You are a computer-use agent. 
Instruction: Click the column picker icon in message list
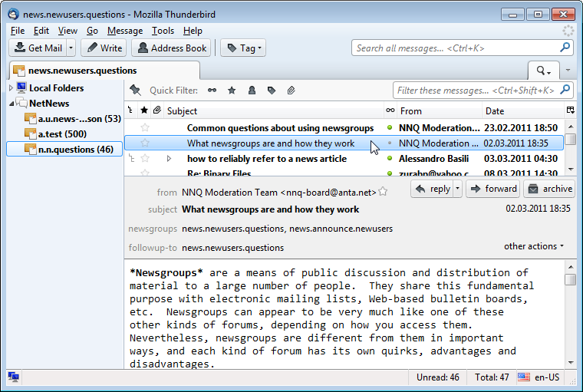click(570, 110)
